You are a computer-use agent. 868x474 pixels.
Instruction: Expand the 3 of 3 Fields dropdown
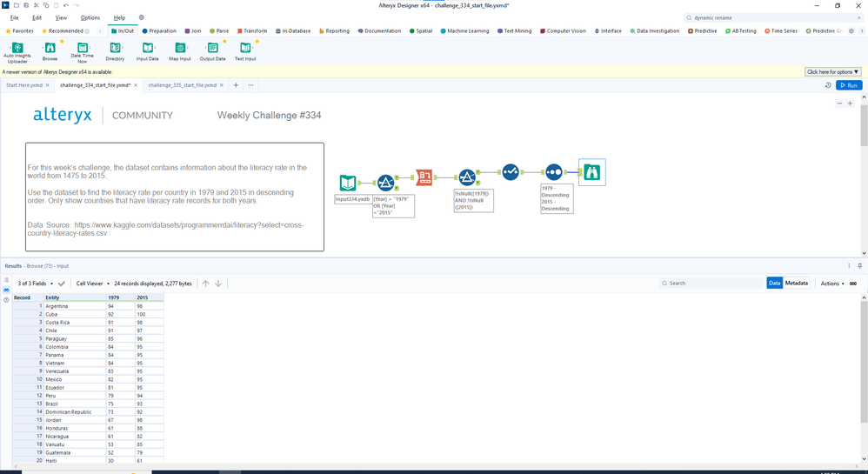coord(35,284)
